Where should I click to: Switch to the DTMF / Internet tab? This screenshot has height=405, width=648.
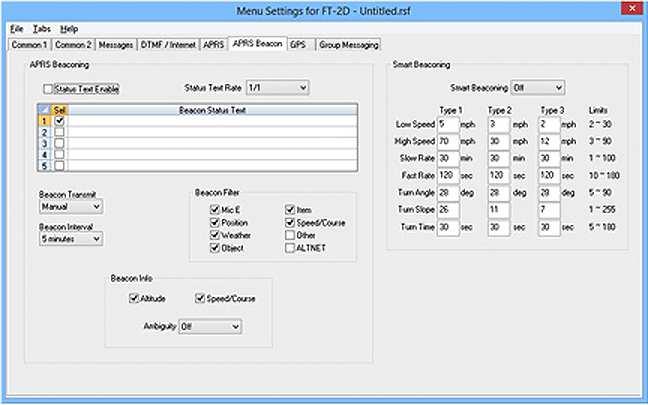coord(168,45)
